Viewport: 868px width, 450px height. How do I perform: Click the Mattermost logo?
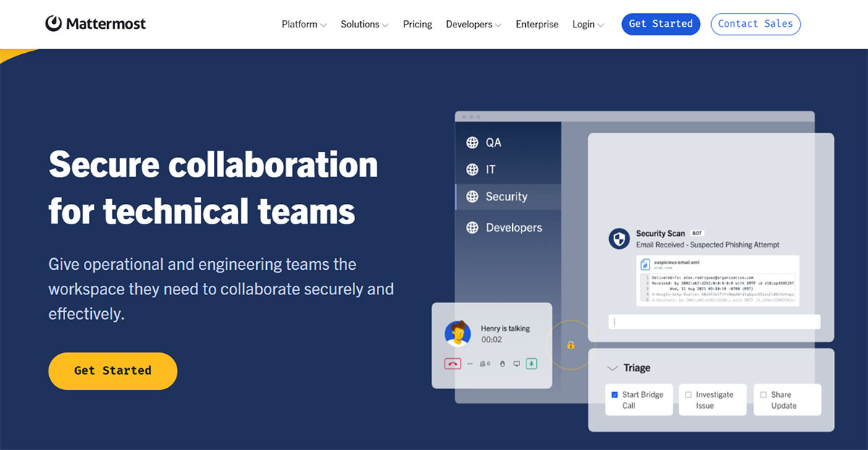pyautogui.click(x=95, y=24)
